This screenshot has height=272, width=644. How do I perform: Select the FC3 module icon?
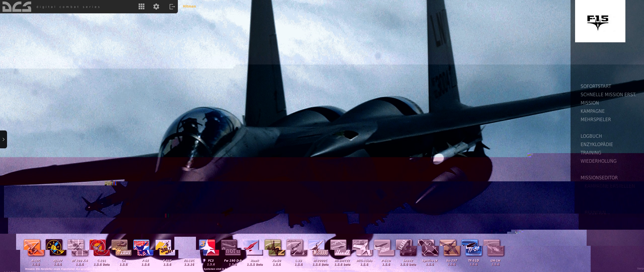coord(209,247)
